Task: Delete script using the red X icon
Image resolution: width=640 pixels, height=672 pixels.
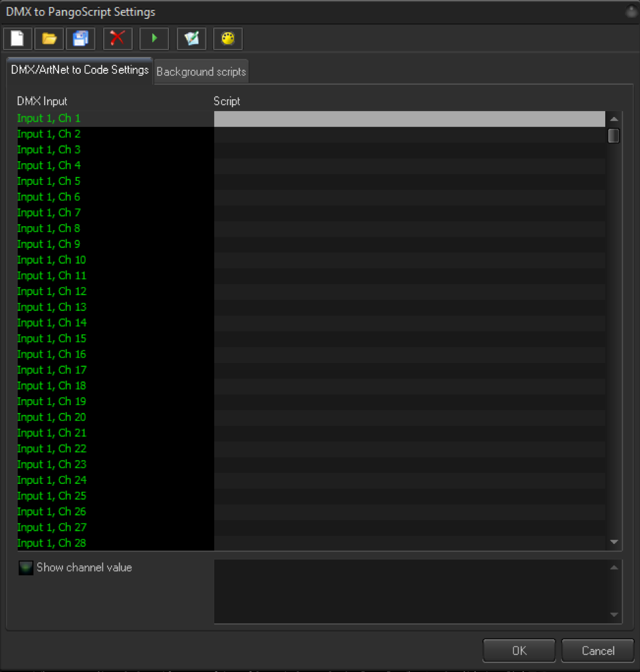Action: [118, 39]
